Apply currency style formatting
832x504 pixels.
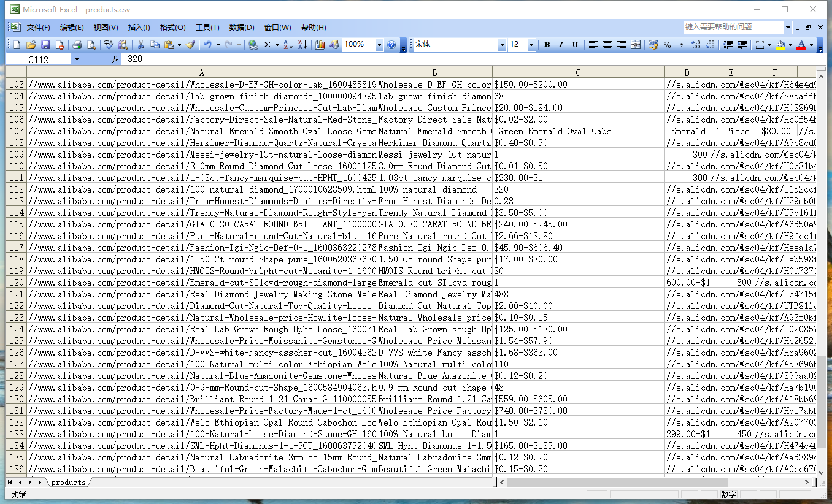[x=653, y=45]
